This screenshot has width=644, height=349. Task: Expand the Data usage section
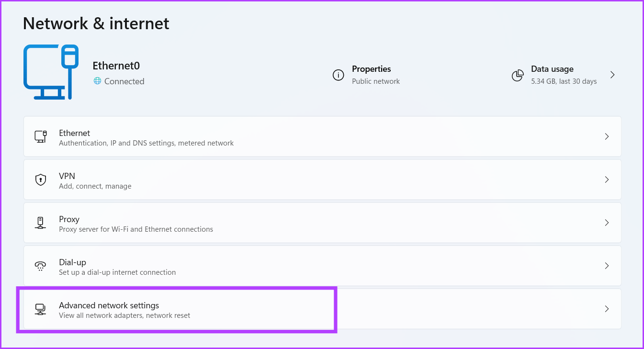(x=612, y=75)
